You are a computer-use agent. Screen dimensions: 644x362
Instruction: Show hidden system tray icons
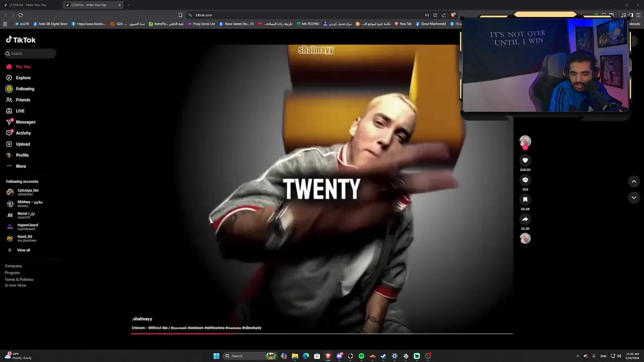click(578, 356)
